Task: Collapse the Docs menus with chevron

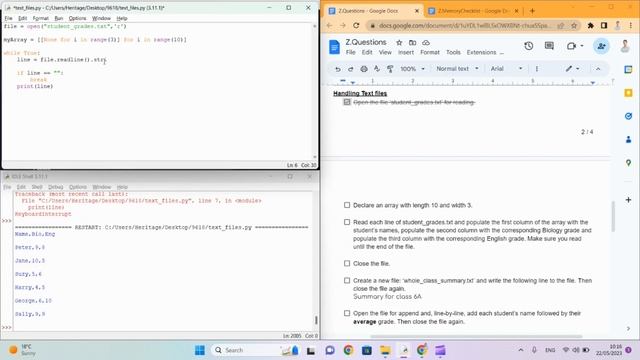Action: (x=598, y=69)
